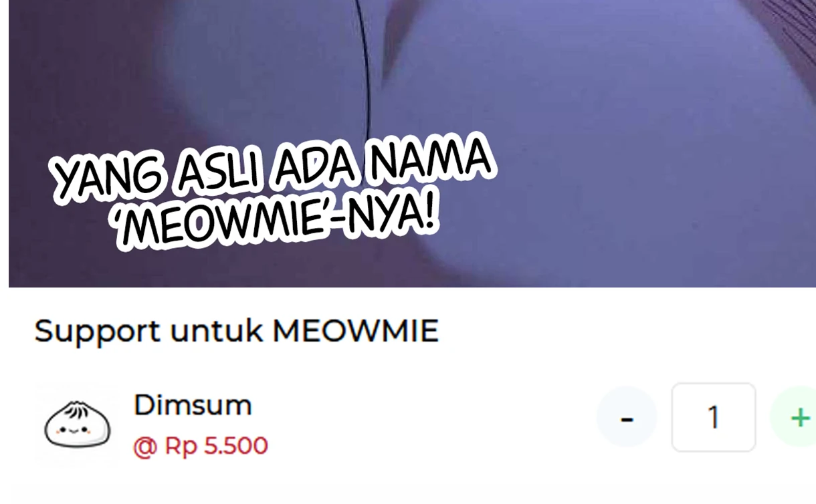Select the Dimsum item label
The image size is (816, 504).
click(193, 404)
